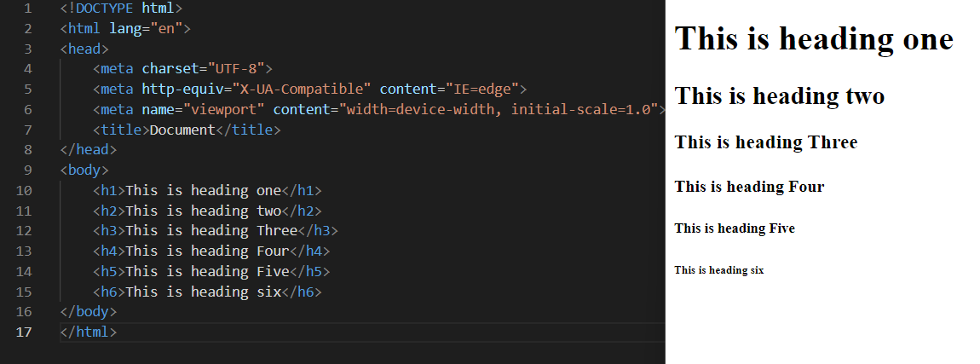Click the title text Document

click(182, 130)
